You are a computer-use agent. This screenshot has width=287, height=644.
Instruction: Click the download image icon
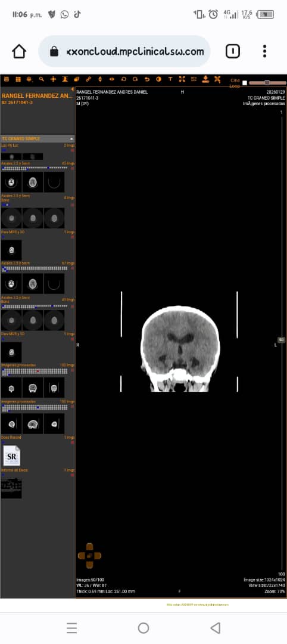205,79
